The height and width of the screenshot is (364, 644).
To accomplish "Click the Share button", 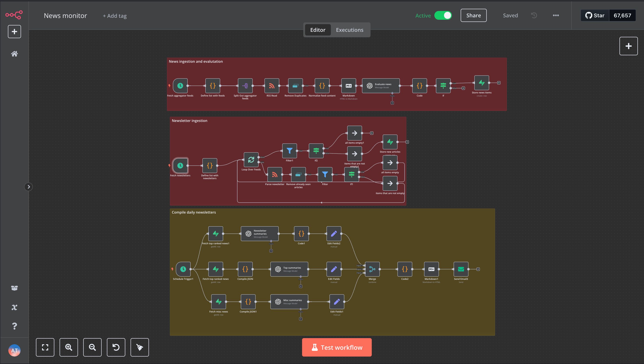I will tap(474, 16).
